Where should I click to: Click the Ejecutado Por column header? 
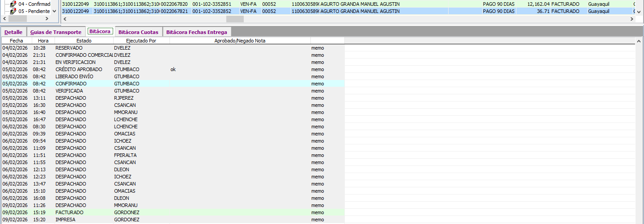coord(141,41)
